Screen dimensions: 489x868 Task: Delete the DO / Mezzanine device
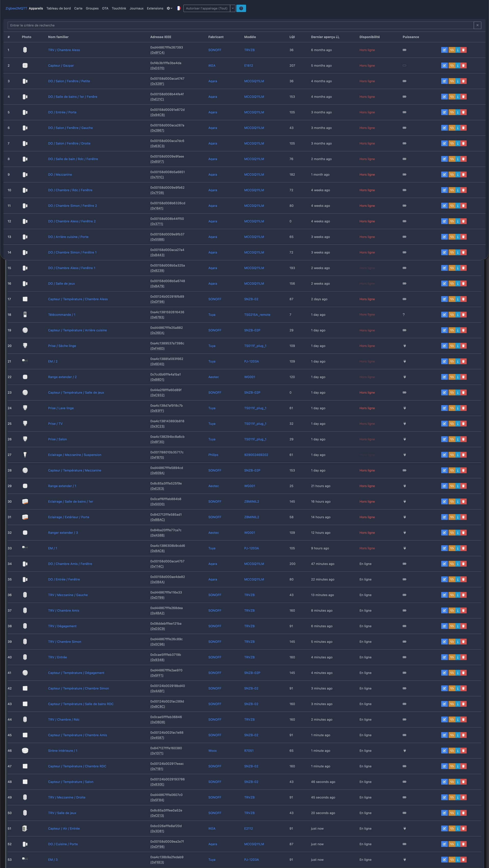coord(464,175)
